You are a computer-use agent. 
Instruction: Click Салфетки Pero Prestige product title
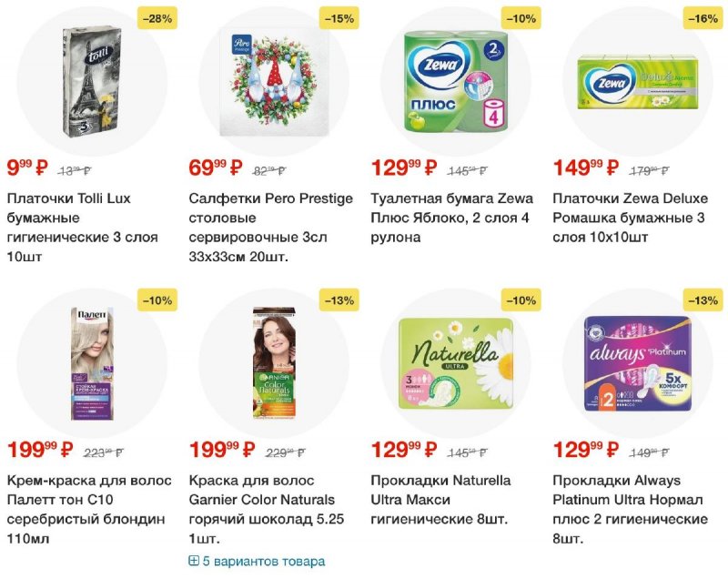point(270,228)
